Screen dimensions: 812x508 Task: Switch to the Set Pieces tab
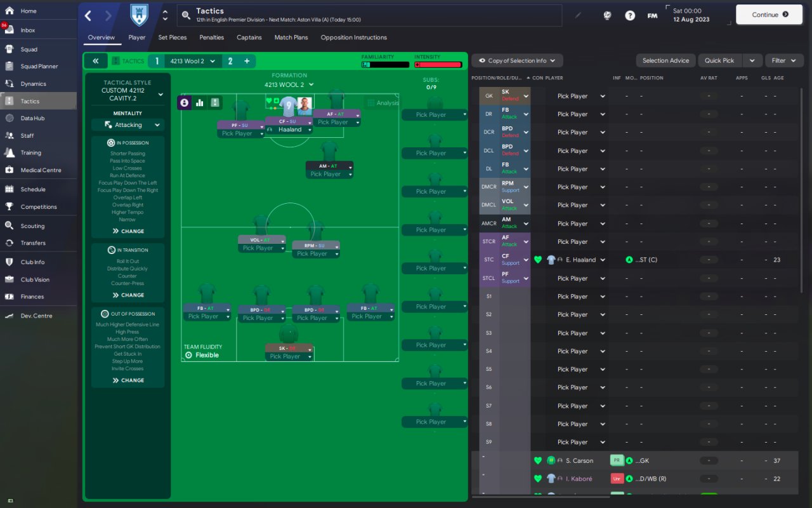point(173,37)
